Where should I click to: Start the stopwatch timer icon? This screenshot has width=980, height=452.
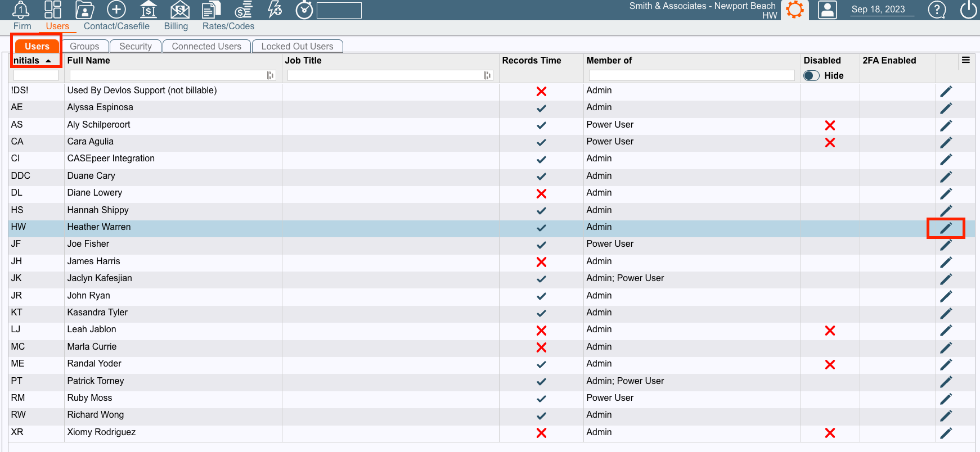[304, 10]
